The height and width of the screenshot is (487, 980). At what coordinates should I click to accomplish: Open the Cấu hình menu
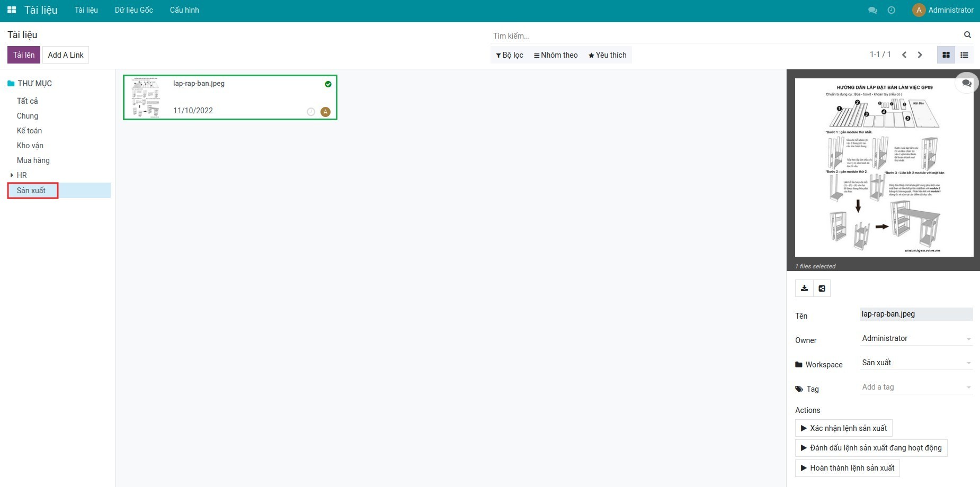[184, 10]
